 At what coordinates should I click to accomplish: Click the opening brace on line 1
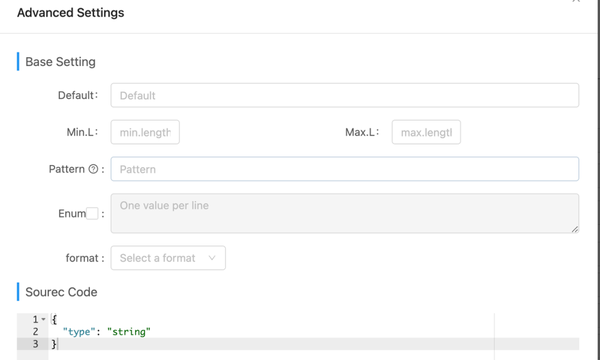pyautogui.click(x=54, y=319)
